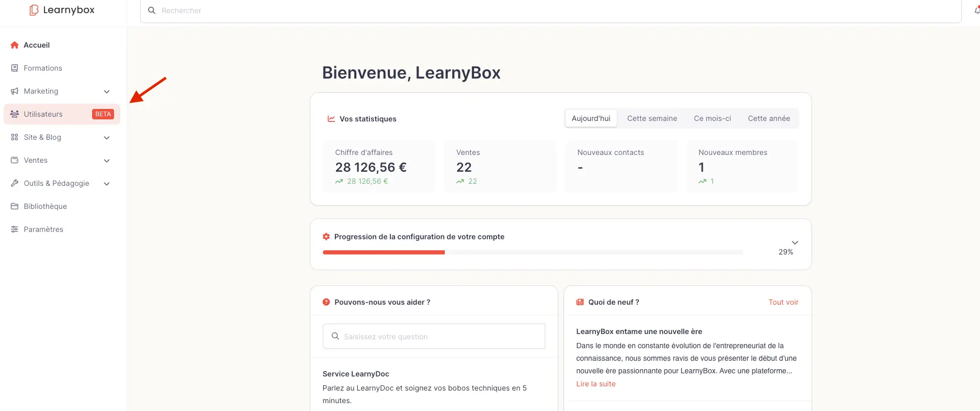Click the BETA badge on Utilisateurs
This screenshot has height=411, width=980.
click(103, 114)
